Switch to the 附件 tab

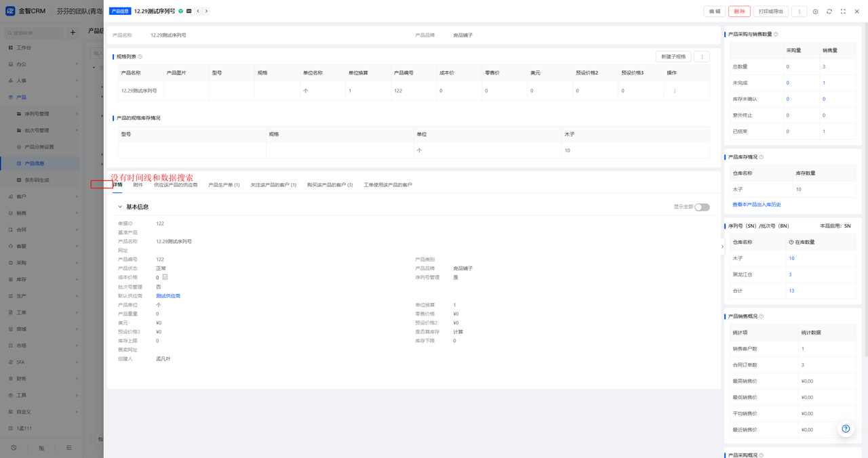click(x=138, y=185)
